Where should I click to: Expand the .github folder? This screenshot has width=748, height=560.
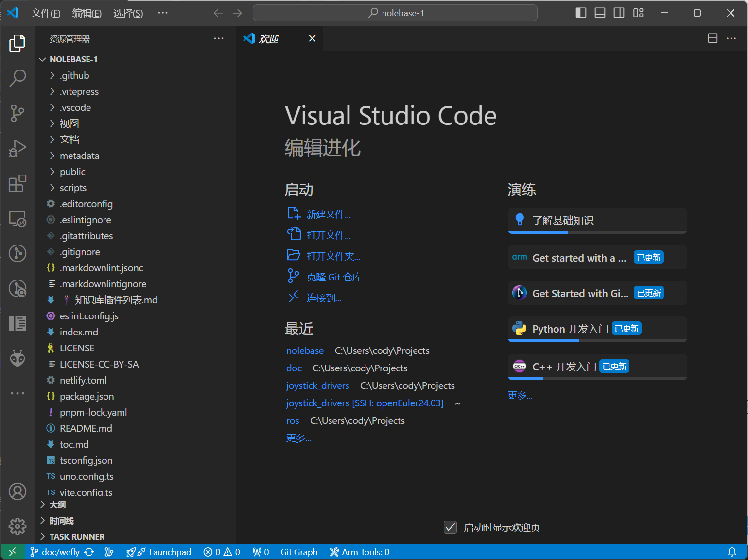[74, 75]
